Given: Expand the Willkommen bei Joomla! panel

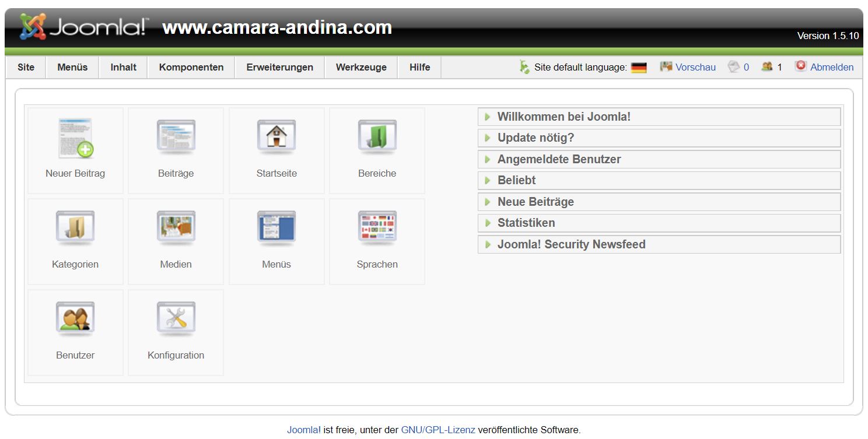Looking at the screenshot, I should click(x=659, y=117).
